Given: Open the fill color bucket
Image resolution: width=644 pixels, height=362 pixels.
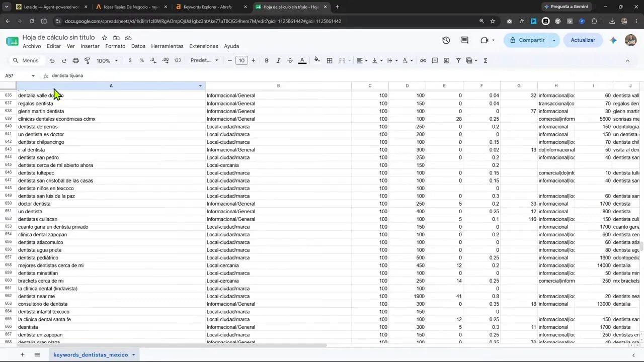Looking at the screenshot, I should [x=317, y=60].
